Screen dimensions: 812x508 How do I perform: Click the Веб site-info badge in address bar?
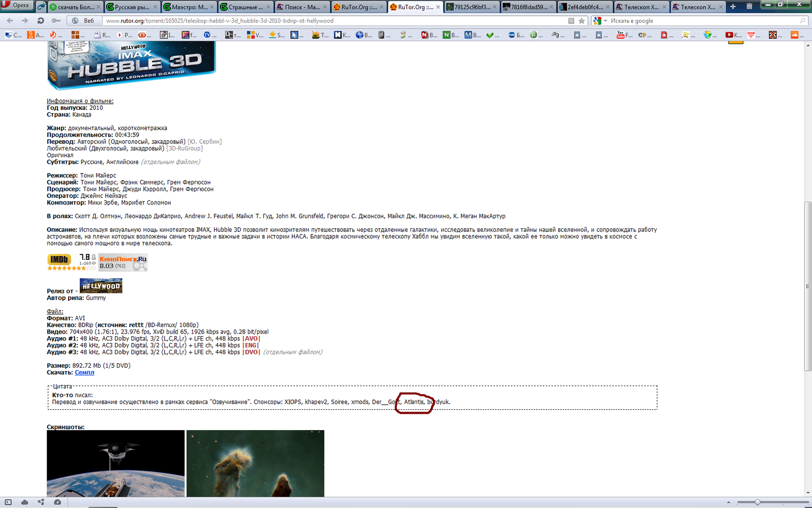click(x=84, y=21)
